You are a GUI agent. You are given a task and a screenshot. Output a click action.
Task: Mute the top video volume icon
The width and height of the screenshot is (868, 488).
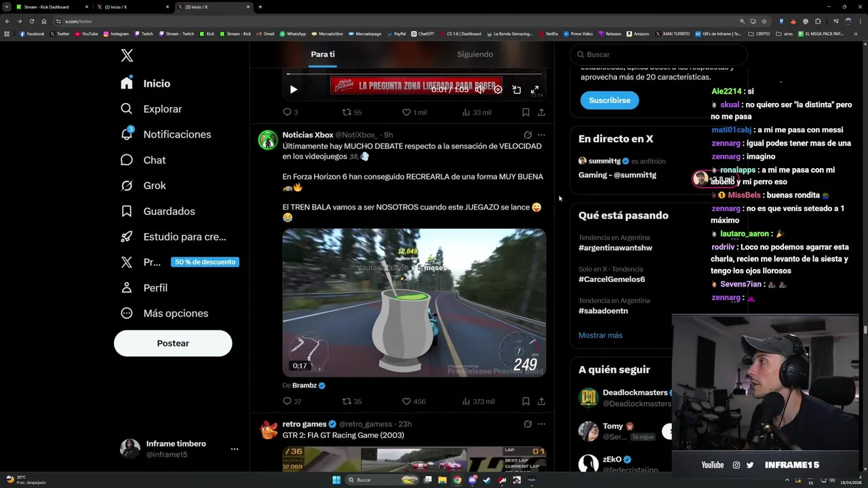[479, 89]
